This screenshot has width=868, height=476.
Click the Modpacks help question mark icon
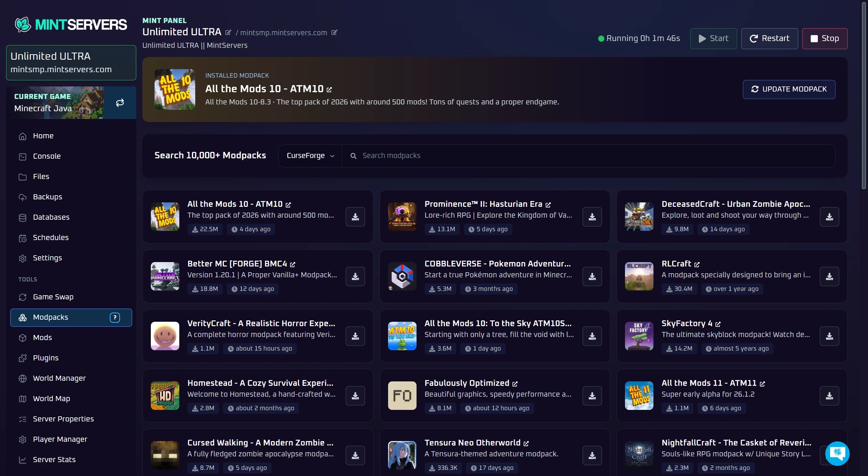(x=115, y=317)
